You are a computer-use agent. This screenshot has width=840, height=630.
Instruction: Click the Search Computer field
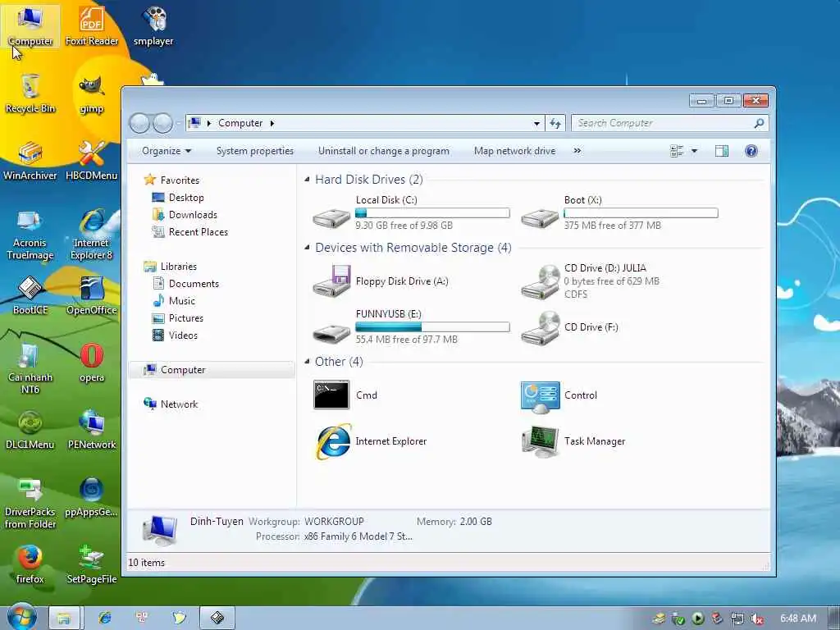[x=669, y=123]
